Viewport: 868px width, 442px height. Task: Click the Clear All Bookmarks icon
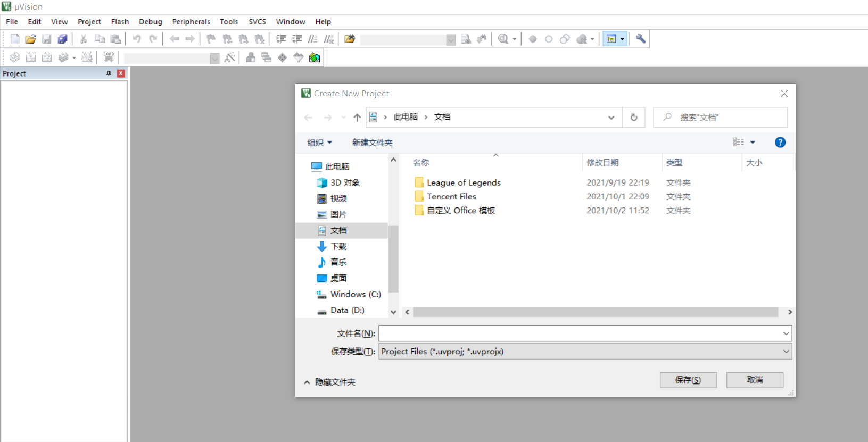(x=259, y=39)
